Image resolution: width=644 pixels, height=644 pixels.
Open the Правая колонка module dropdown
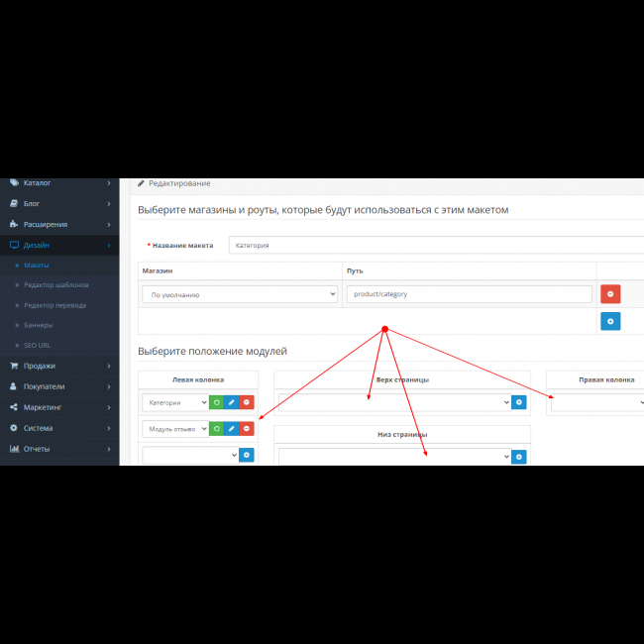[x=596, y=402]
